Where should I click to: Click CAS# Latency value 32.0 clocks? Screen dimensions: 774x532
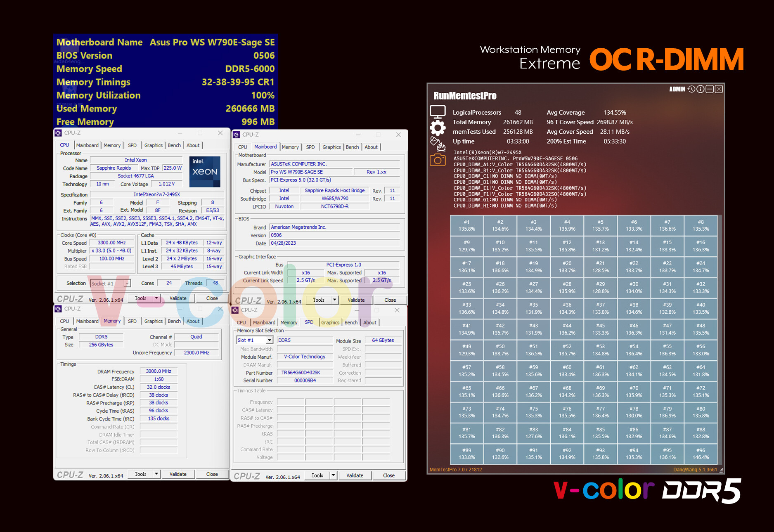159,387
